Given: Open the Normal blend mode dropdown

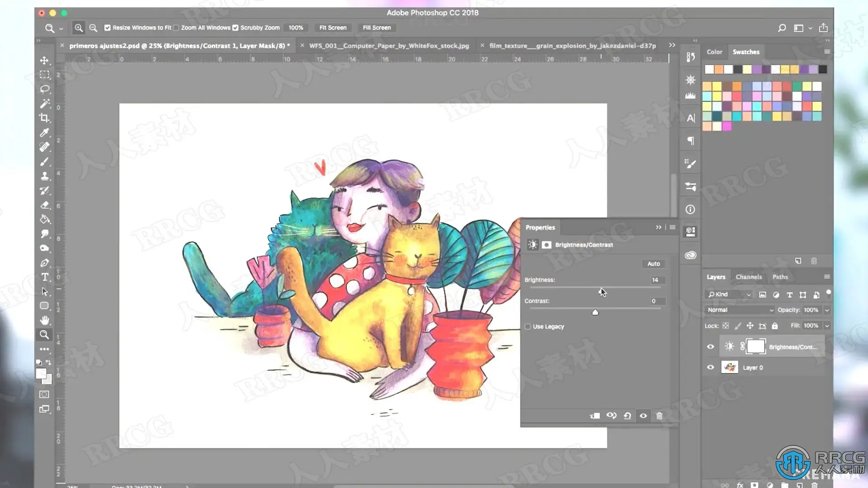Looking at the screenshot, I should tap(740, 310).
